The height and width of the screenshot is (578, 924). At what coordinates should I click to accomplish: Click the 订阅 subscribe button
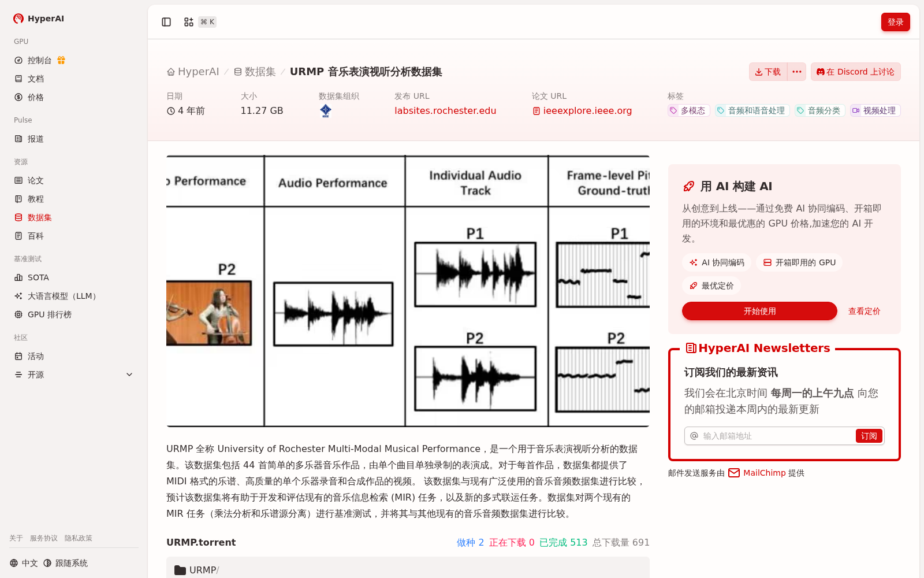tap(869, 436)
